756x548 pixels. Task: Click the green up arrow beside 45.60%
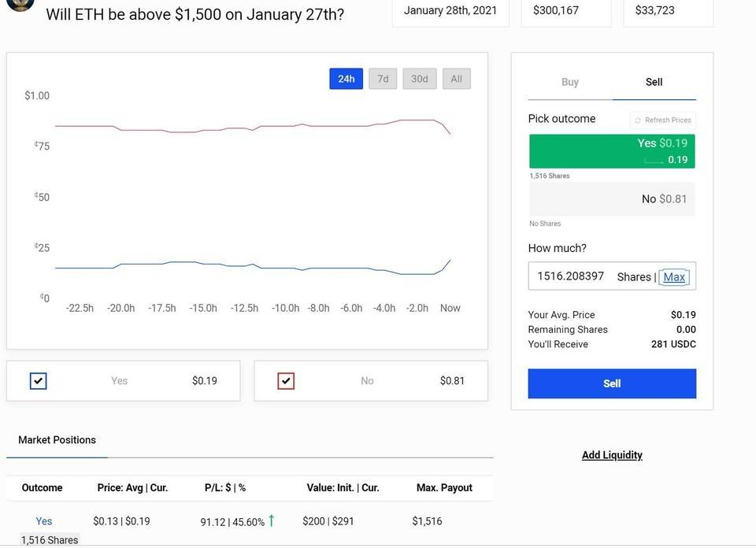tap(272, 520)
